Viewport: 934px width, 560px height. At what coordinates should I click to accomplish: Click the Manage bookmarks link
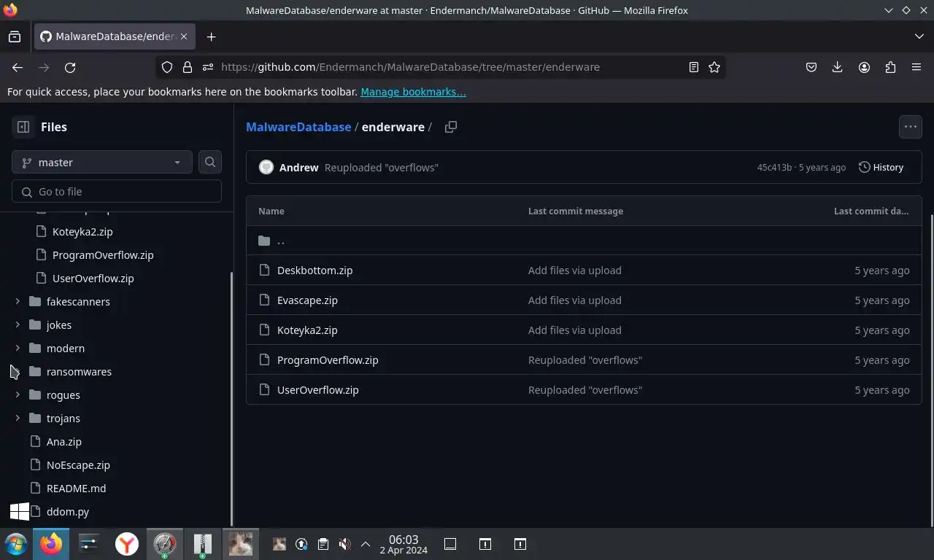pyautogui.click(x=413, y=92)
